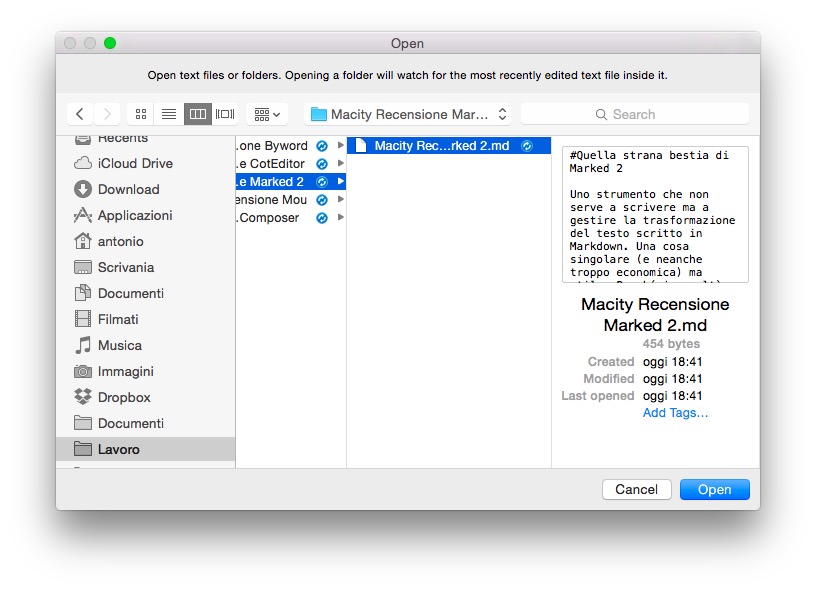Click the 454 bytes file size text

(x=671, y=344)
